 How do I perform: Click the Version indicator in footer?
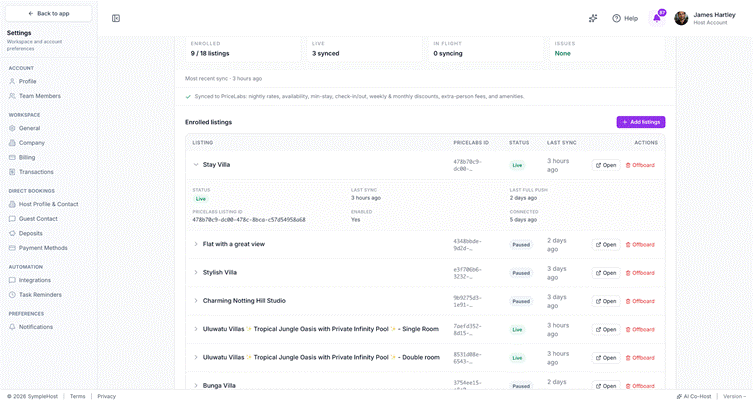tap(734, 396)
